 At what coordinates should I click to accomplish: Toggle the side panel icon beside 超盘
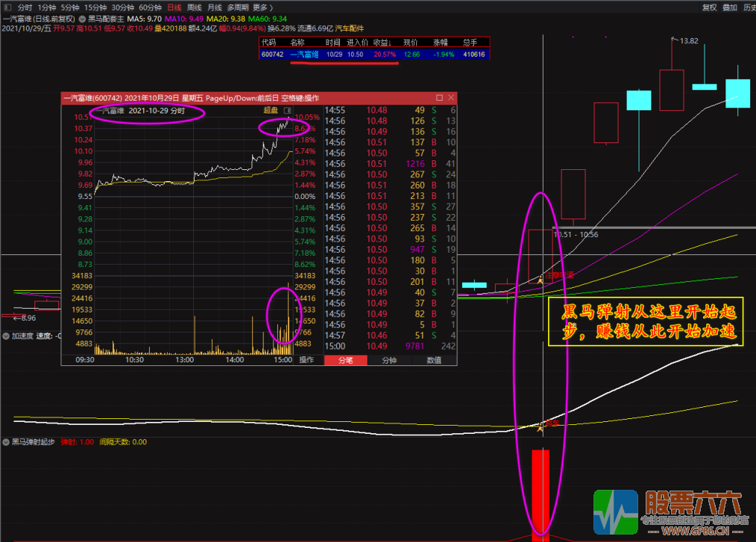pos(287,110)
